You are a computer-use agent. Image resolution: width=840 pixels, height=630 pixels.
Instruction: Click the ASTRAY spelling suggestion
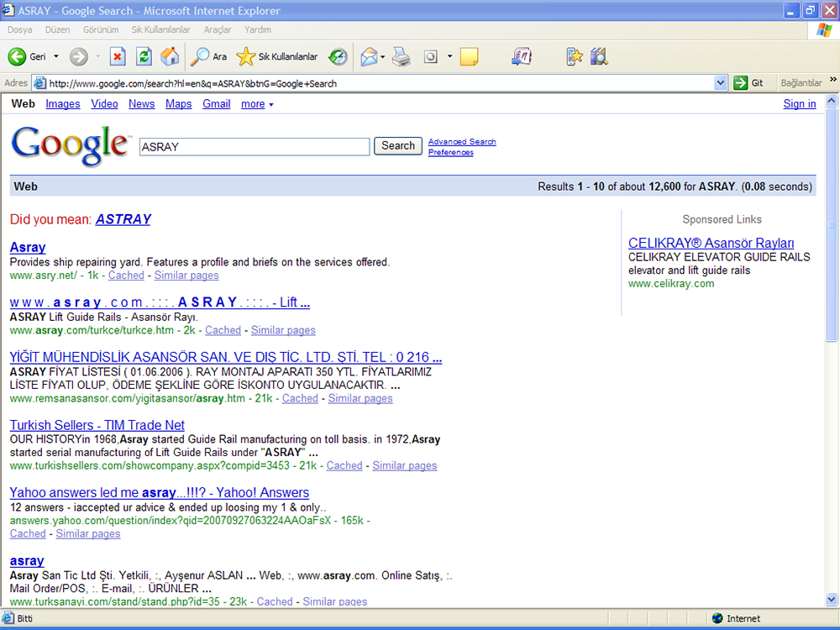123,219
